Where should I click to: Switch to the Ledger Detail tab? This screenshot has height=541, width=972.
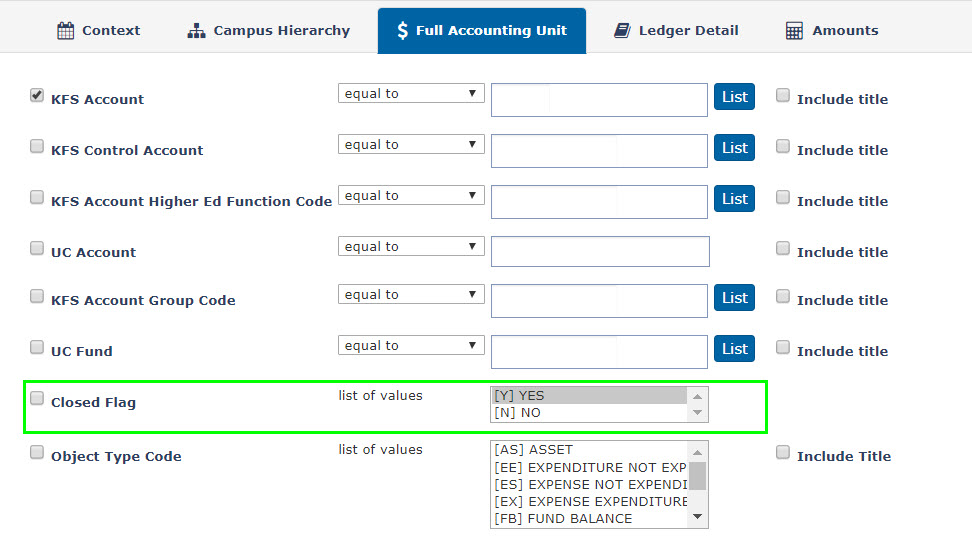(676, 30)
